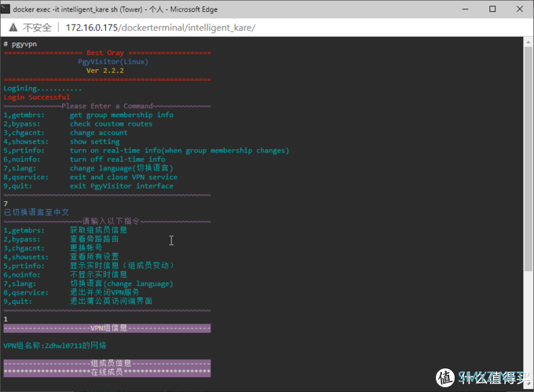This screenshot has width=534, height=392.
Task: Click 'exit PgyVisitor interface' line
Action: point(122,185)
